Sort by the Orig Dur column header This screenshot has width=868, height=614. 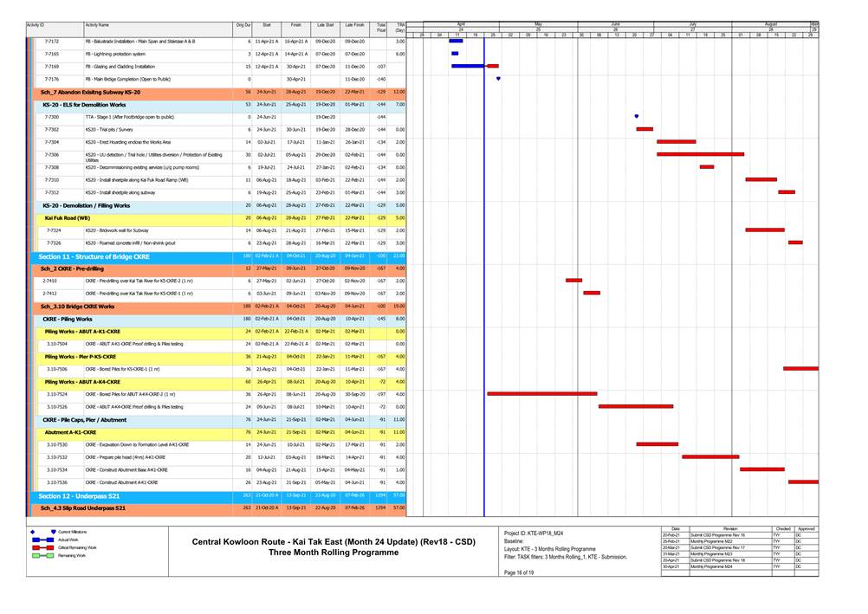click(243, 27)
